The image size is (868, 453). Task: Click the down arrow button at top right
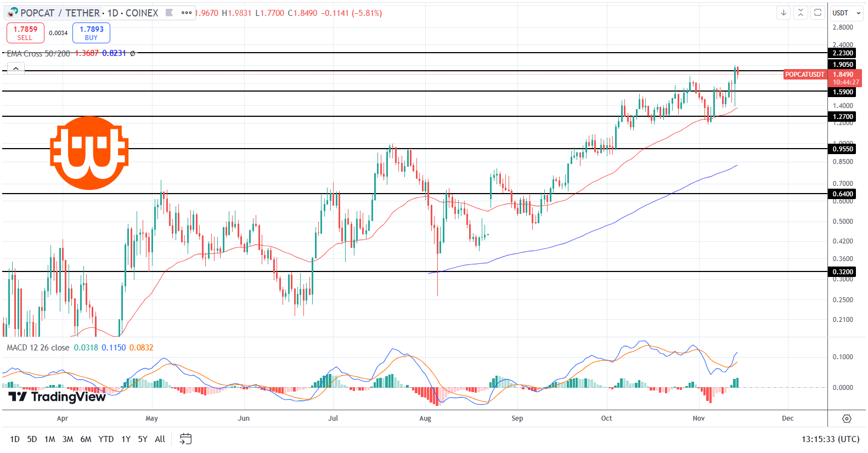(784, 13)
